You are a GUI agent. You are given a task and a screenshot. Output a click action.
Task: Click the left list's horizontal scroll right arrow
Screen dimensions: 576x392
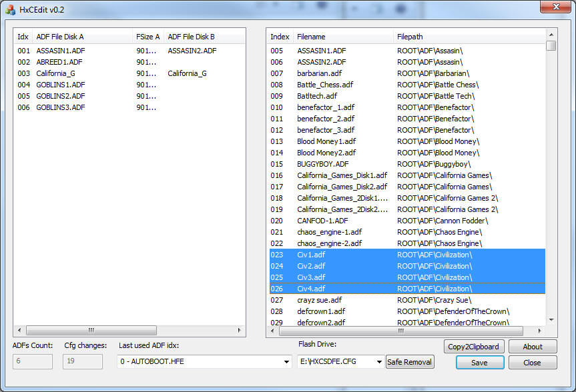click(x=239, y=330)
